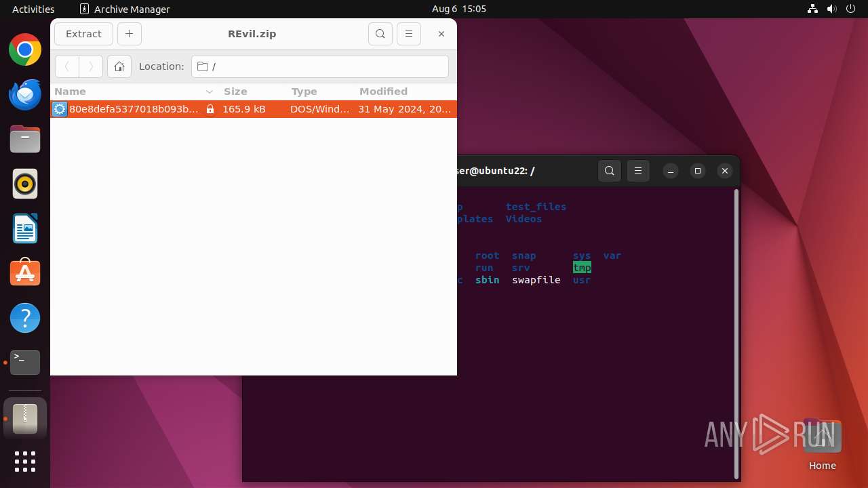Click snap in the Terminal output
This screenshot has width=868, height=488.
pos(524,256)
